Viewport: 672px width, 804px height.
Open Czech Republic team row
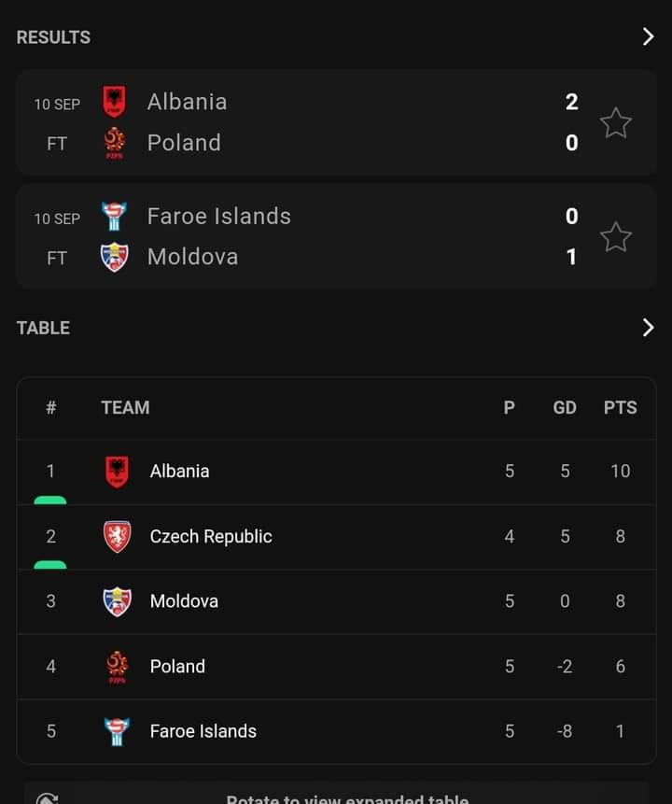click(x=336, y=537)
